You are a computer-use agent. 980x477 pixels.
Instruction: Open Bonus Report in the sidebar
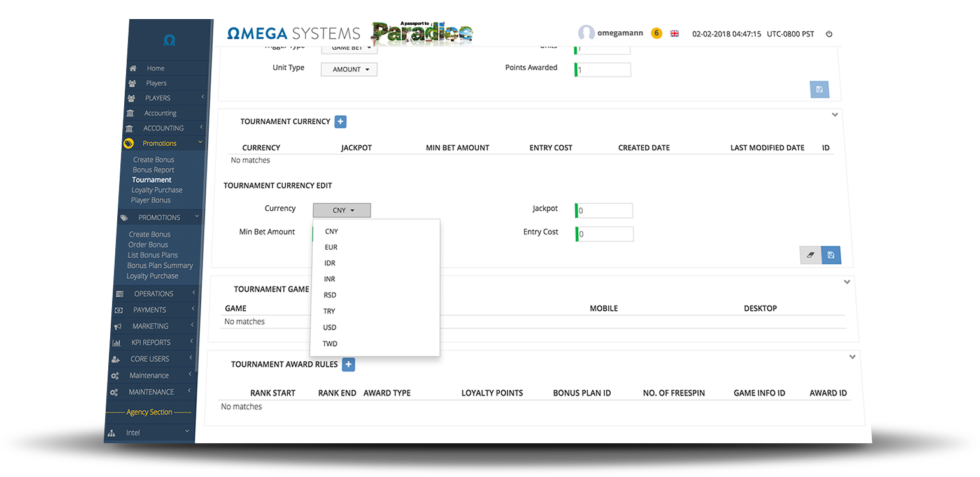[x=153, y=170]
